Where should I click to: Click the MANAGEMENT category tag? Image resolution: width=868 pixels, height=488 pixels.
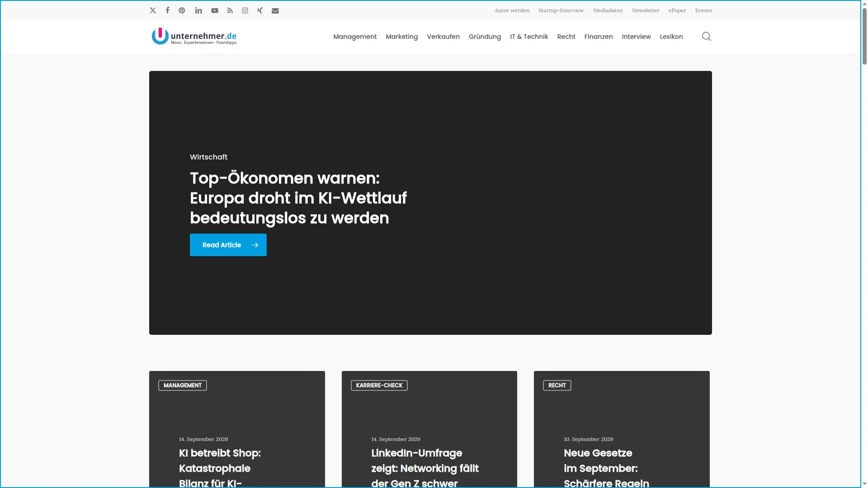point(183,385)
